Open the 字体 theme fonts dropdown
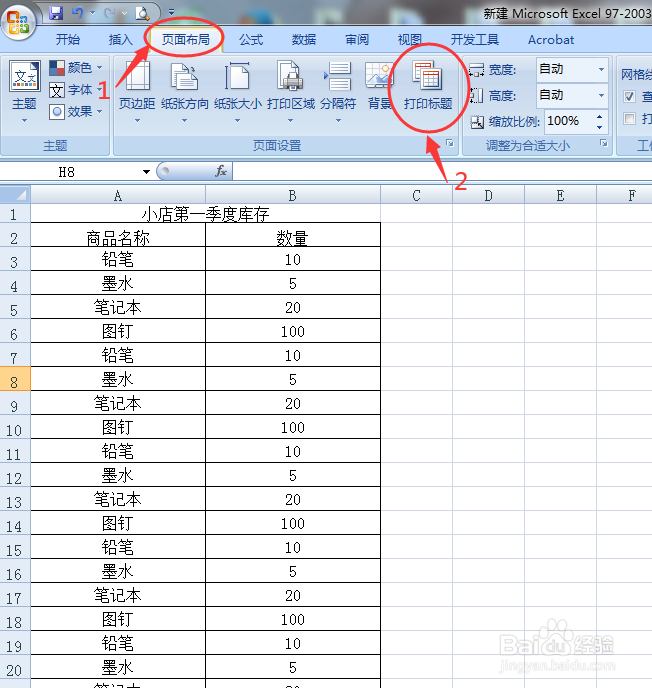652x688 pixels. (x=75, y=90)
